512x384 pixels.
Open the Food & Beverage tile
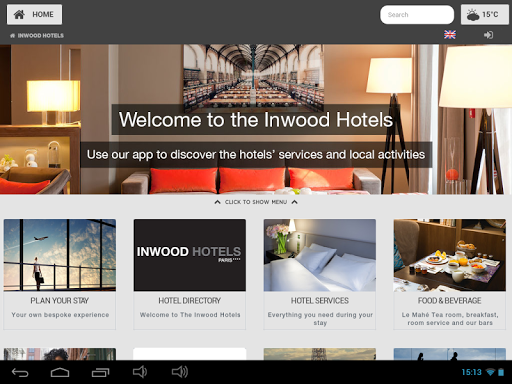pos(450,274)
